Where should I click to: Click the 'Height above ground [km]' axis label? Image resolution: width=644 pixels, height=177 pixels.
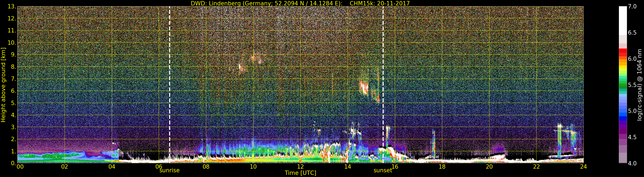tap(3, 85)
